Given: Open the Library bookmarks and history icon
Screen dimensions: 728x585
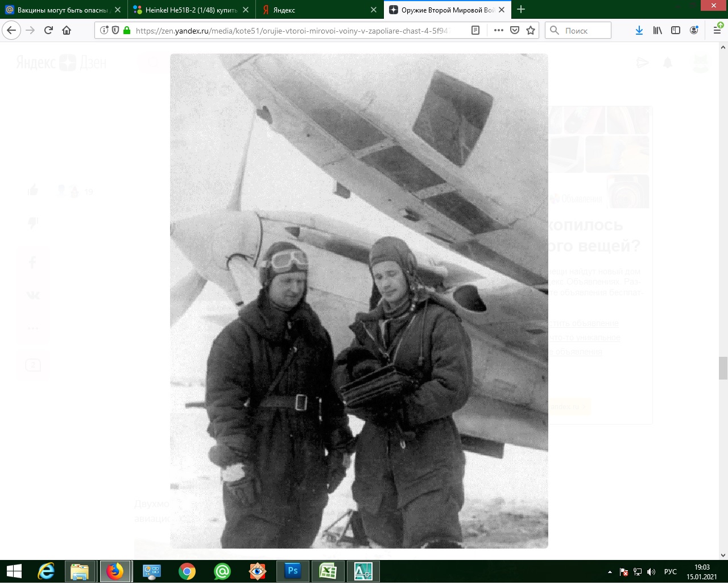Looking at the screenshot, I should [657, 31].
